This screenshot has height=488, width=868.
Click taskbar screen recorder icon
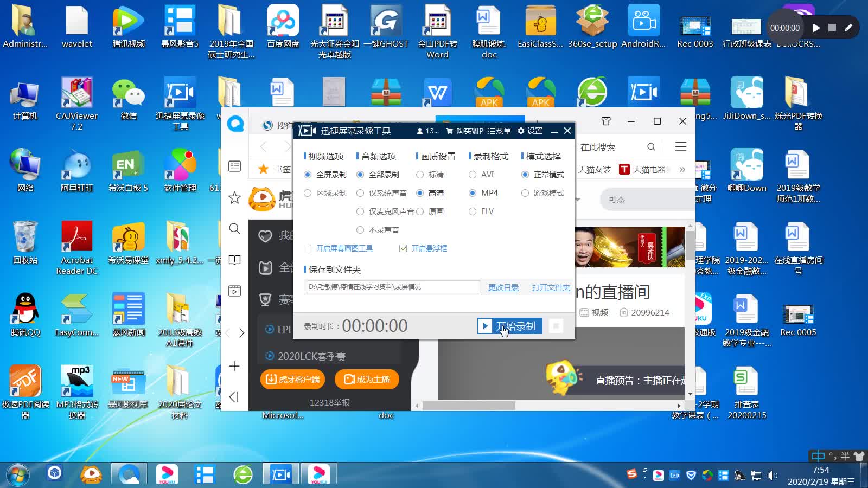(x=280, y=475)
